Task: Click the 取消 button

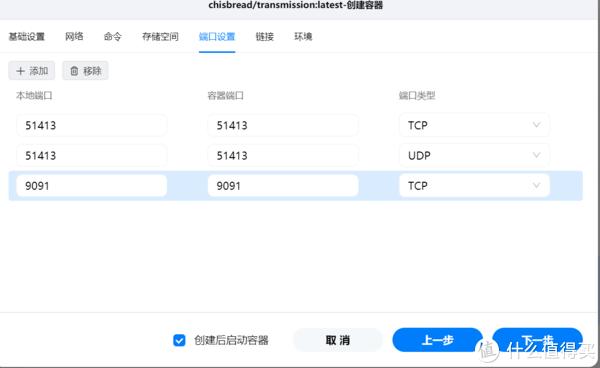Action: coord(338,340)
